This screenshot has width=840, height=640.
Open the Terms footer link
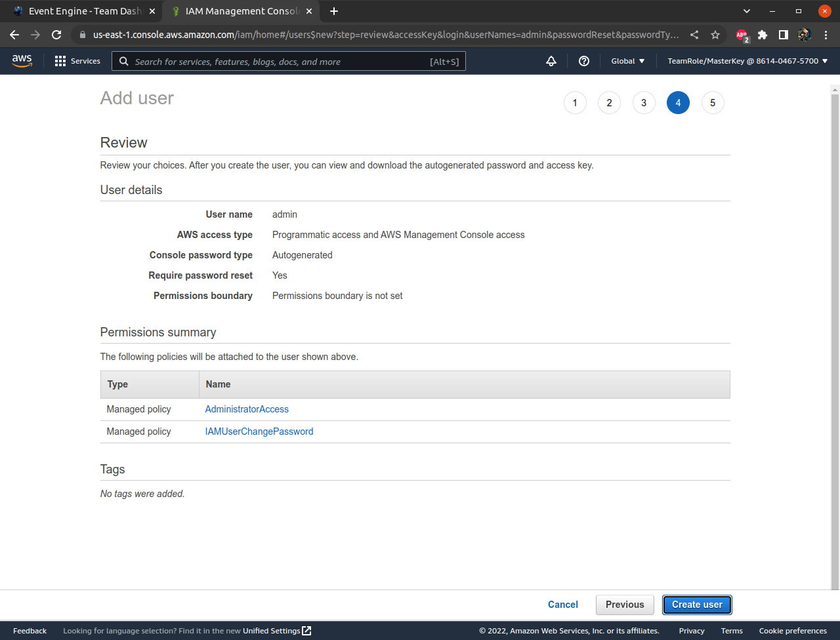tap(732, 631)
